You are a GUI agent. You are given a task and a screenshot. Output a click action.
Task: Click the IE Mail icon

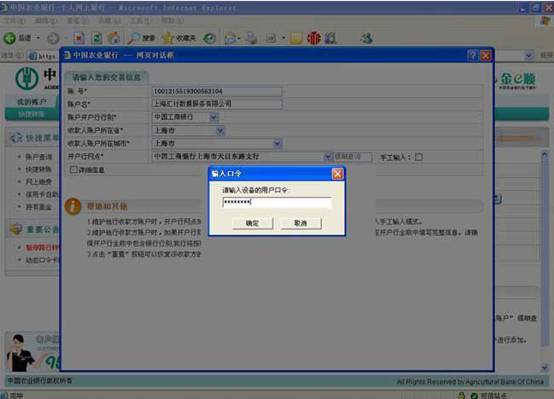pos(230,38)
